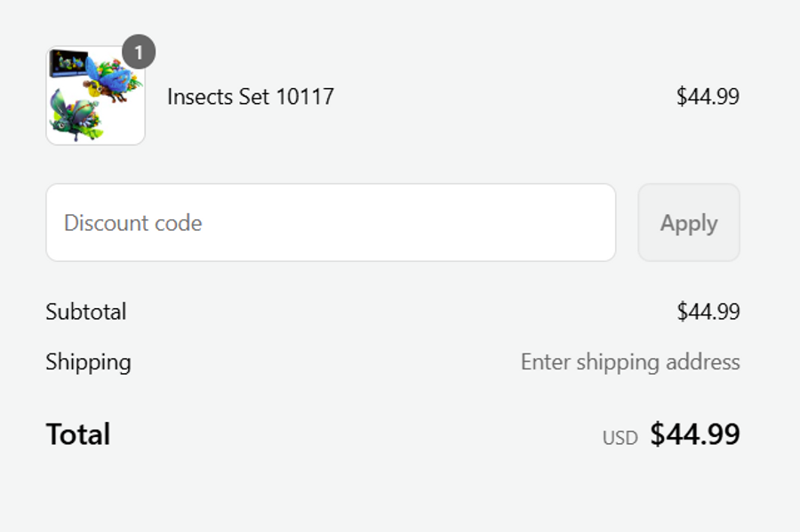Click the word Insects in the product title
The width and height of the screenshot is (800, 532).
coord(199,97)
